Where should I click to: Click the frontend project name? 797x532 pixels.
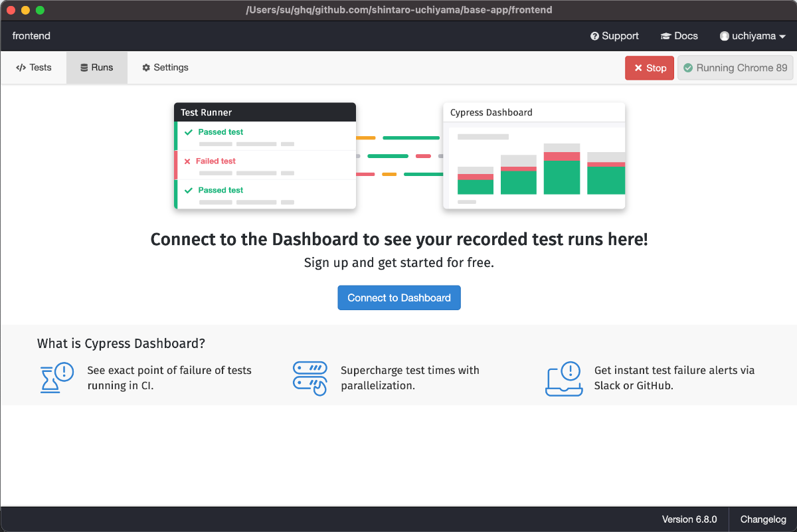(x=31, y=36)
